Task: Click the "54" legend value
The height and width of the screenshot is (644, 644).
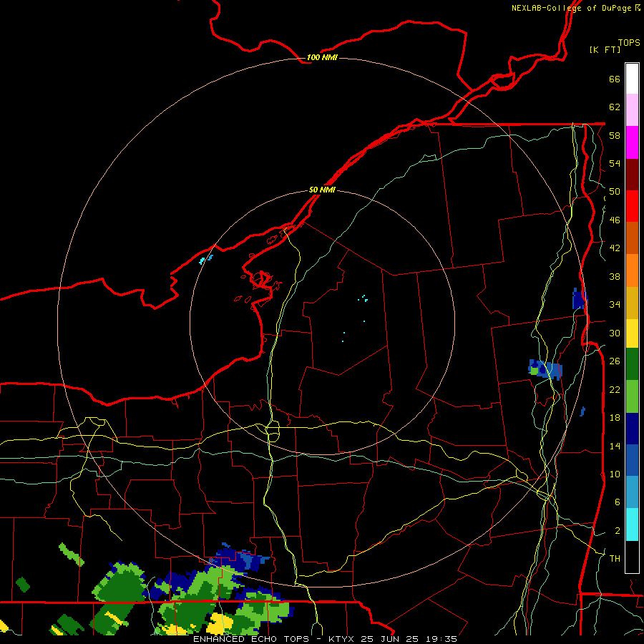Action: point(615,163)
